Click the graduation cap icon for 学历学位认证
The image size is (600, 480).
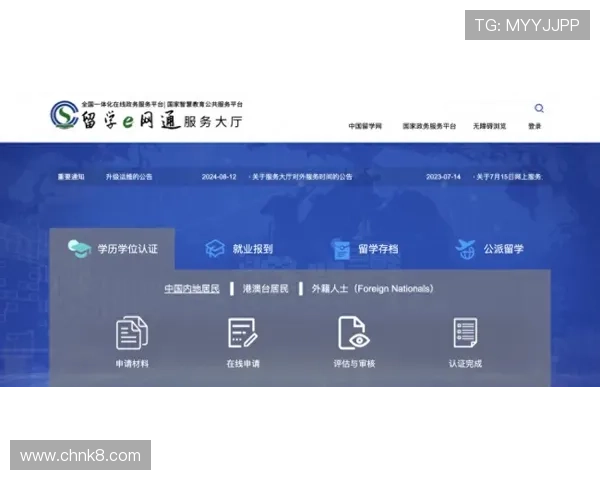coord(79,249)
